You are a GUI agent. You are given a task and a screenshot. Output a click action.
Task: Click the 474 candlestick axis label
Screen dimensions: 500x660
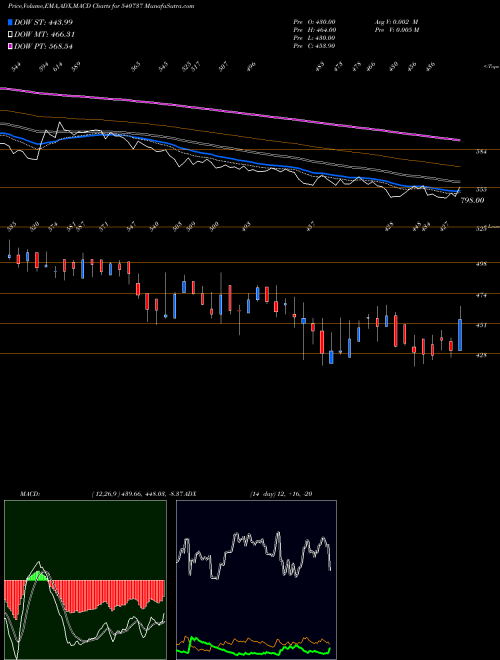pyautogui.click(x=481, y=295)
